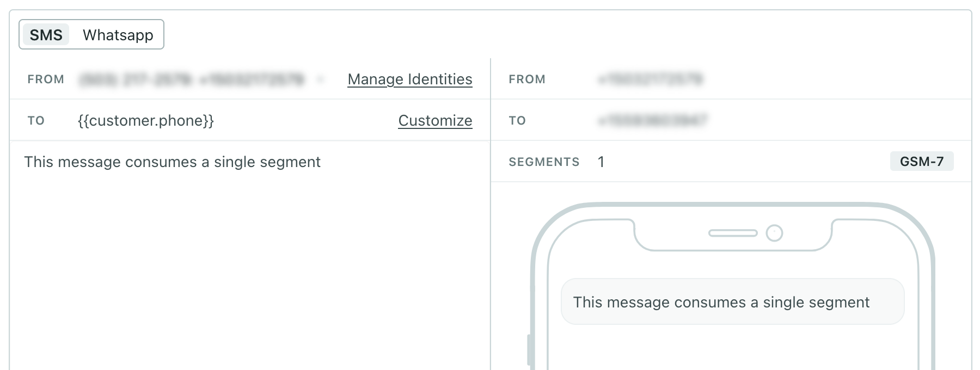Click the Manage Identities link
Viewport: 980px width, 370px height.
[x=409, y=79]
